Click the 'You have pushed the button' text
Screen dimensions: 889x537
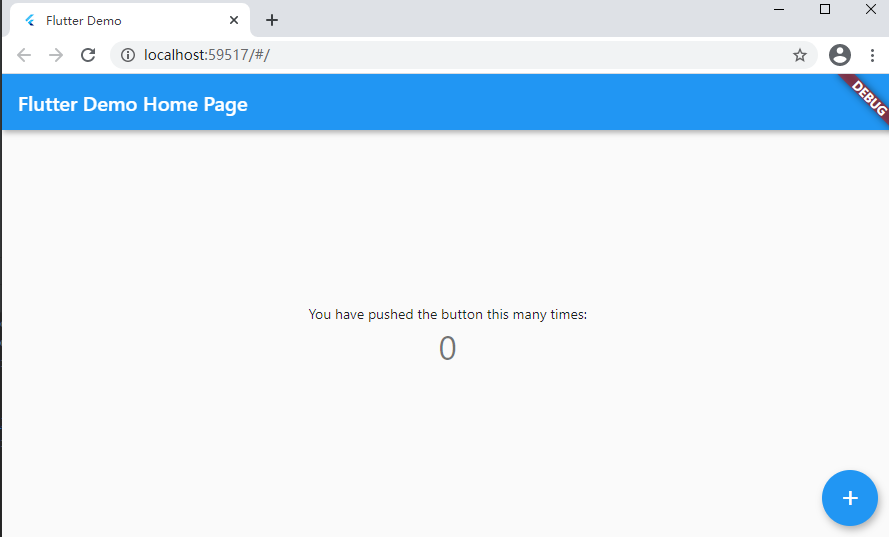[447, 314]
